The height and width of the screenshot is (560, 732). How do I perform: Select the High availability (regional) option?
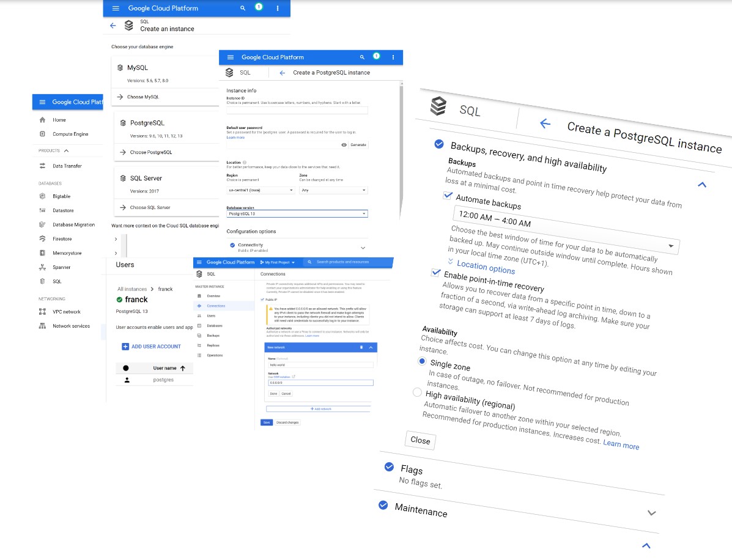[417, 392]
